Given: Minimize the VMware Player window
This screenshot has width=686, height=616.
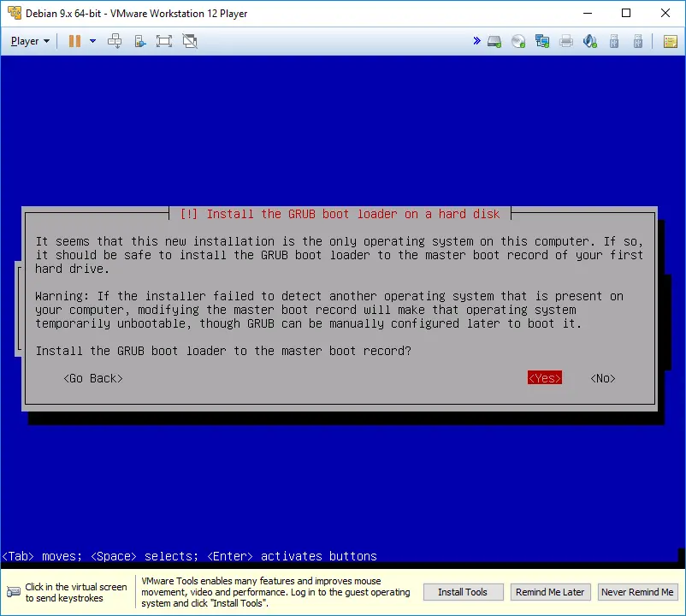Looking at the screenshot, I should coord(588,13).
